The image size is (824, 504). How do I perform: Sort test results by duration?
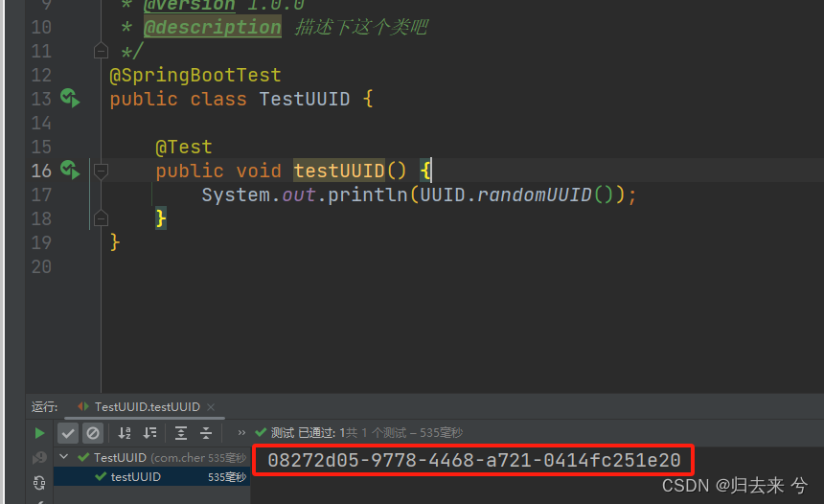(149, 433)
